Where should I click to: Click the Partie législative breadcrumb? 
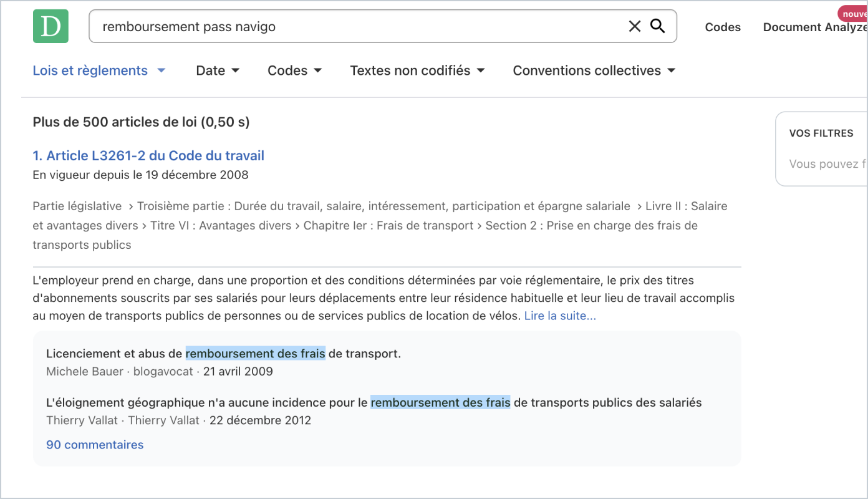[x=77, y=206]
